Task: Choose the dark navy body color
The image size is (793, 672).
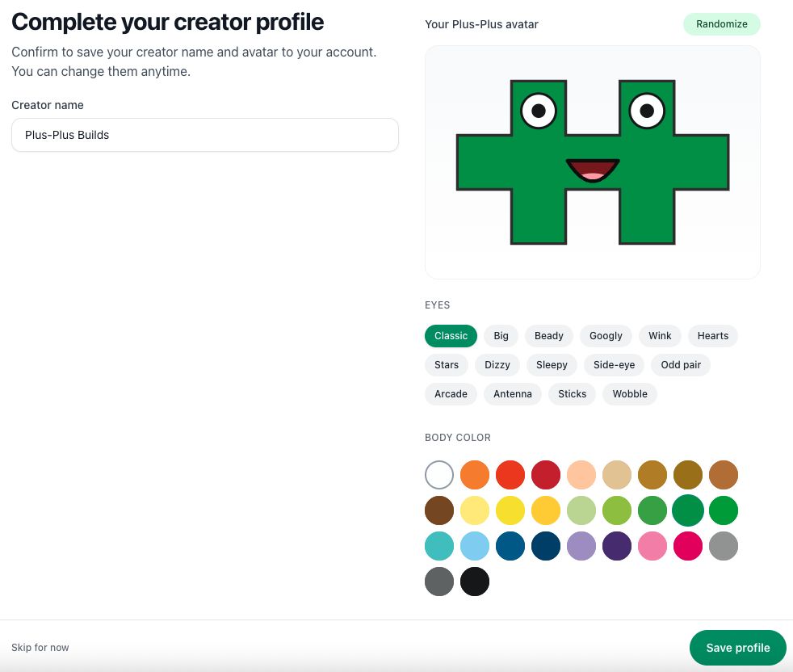Action: (546, 546)
